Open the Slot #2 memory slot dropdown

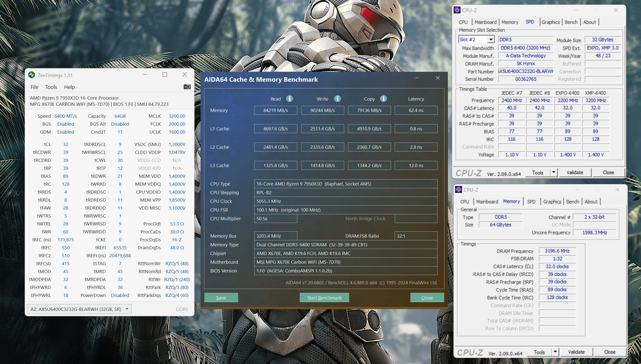(x=491, y=39)
